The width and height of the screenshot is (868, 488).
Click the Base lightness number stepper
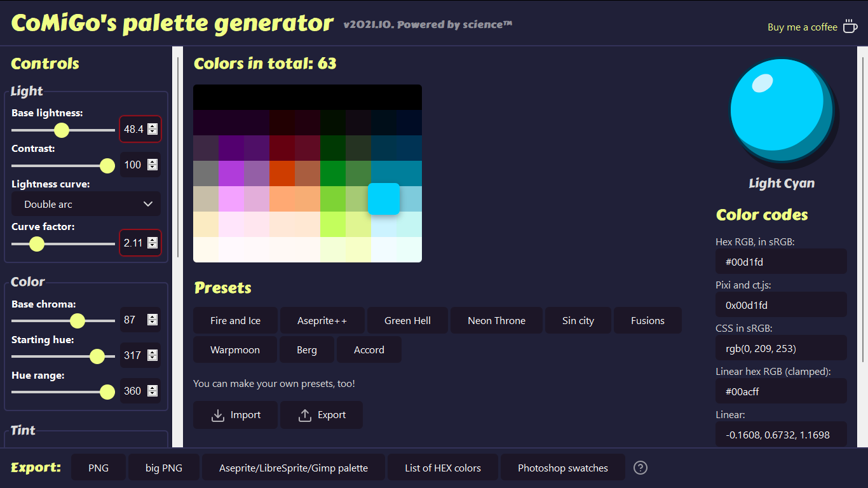pos(153,129)
